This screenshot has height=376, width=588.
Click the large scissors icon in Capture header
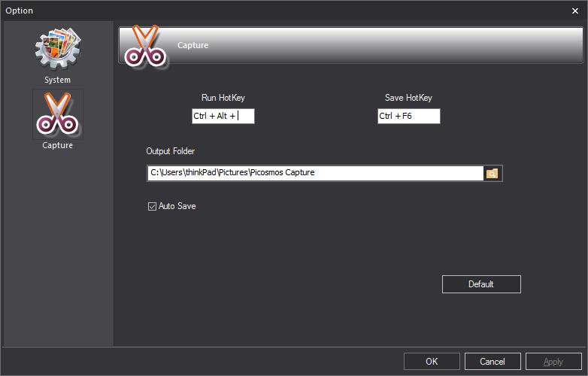click(x=143, y=45)
